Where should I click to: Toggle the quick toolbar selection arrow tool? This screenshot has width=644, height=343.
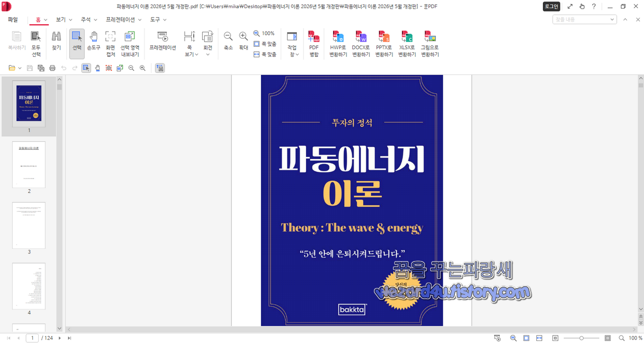click(86, 68)
